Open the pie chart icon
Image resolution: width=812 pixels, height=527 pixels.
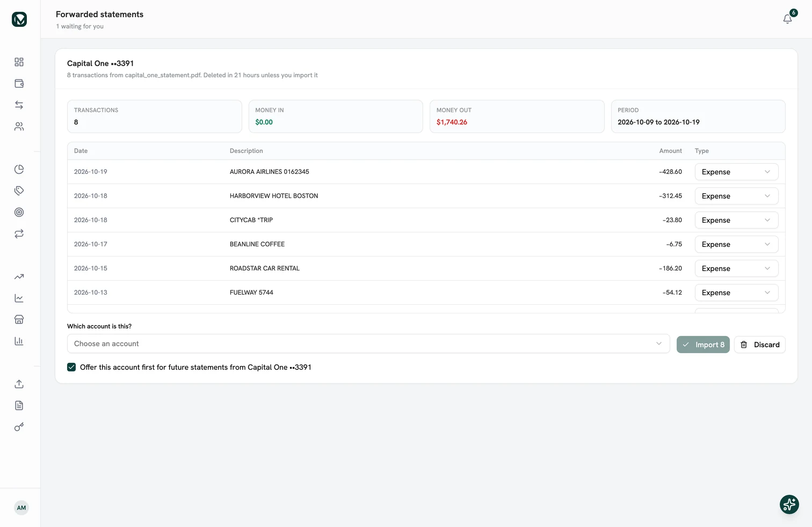(19, 170)
